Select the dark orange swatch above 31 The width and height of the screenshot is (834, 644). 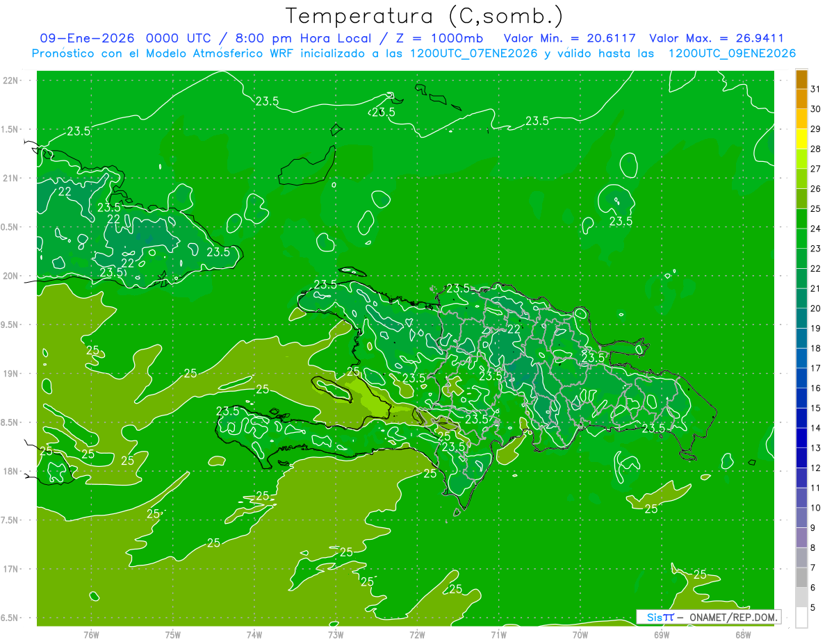pos(801,80)
